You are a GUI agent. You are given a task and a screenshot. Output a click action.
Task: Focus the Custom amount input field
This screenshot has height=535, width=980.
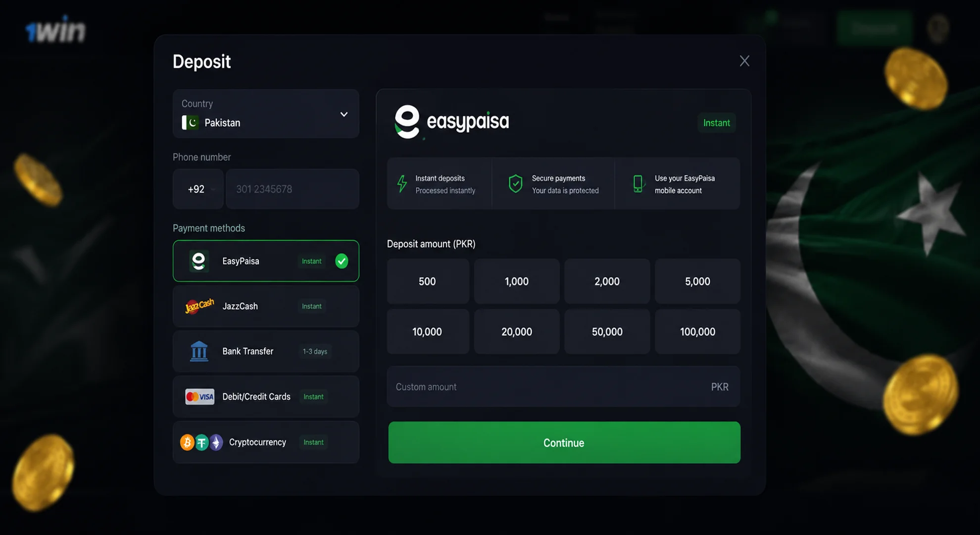tap(563, 386)
